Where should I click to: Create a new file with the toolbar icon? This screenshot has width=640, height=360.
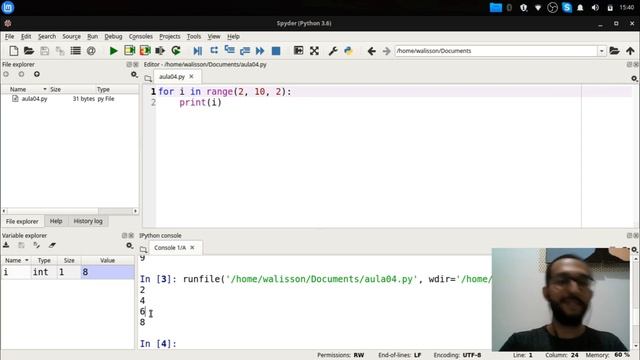pyautogui.click(x=13, y=51)
